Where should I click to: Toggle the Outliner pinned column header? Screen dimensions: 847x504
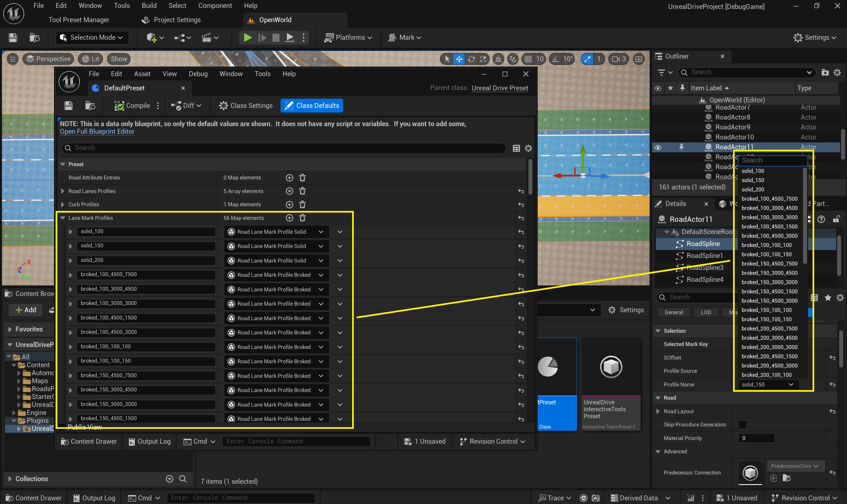point(682,88)
